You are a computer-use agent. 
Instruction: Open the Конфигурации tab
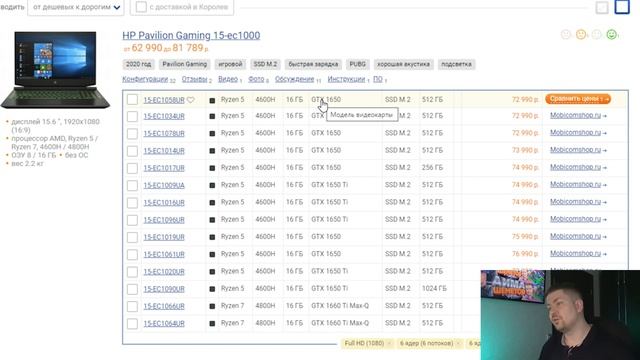(145, 79)
